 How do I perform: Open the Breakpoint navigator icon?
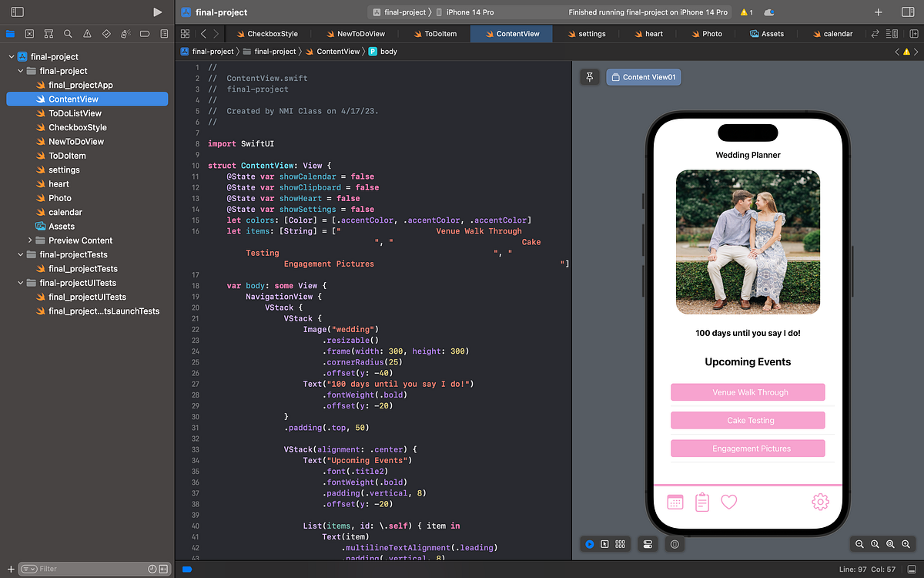coord(146,34)
